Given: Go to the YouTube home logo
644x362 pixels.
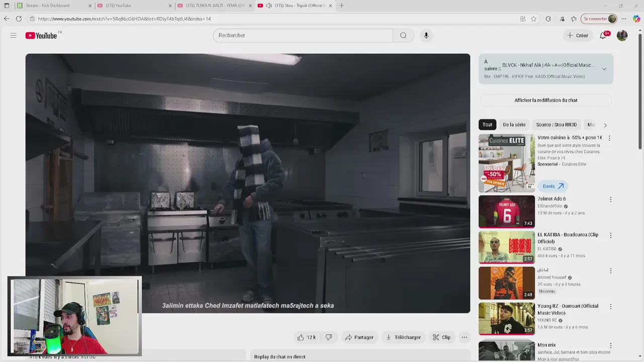Looking at the screenshot, I should coord(41,36).
